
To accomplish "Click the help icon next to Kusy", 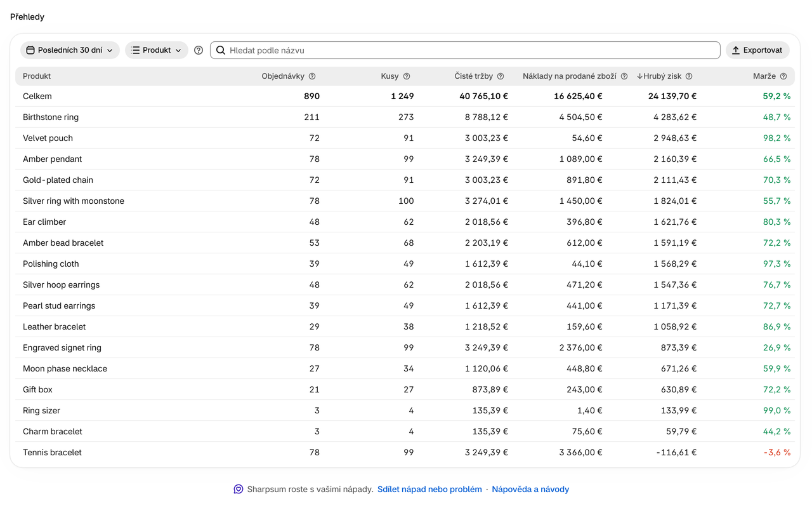I will (407, 76).
